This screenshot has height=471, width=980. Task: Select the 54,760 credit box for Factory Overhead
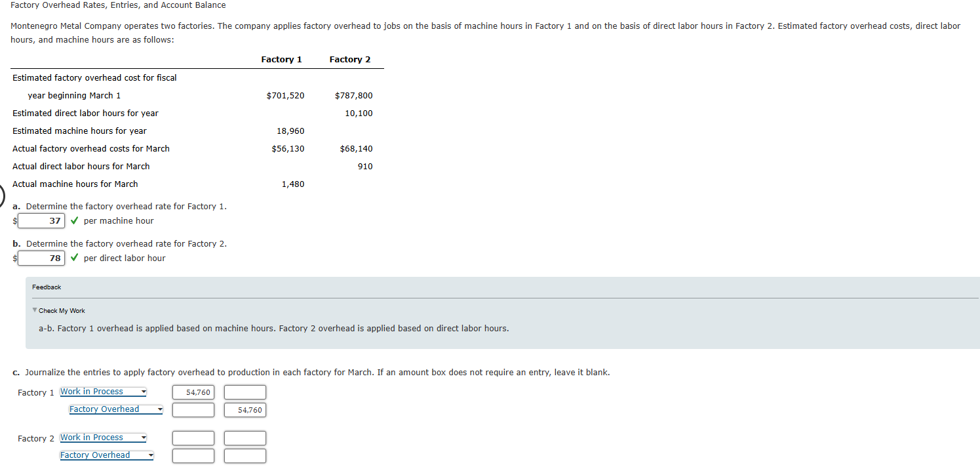coord(245,409)
